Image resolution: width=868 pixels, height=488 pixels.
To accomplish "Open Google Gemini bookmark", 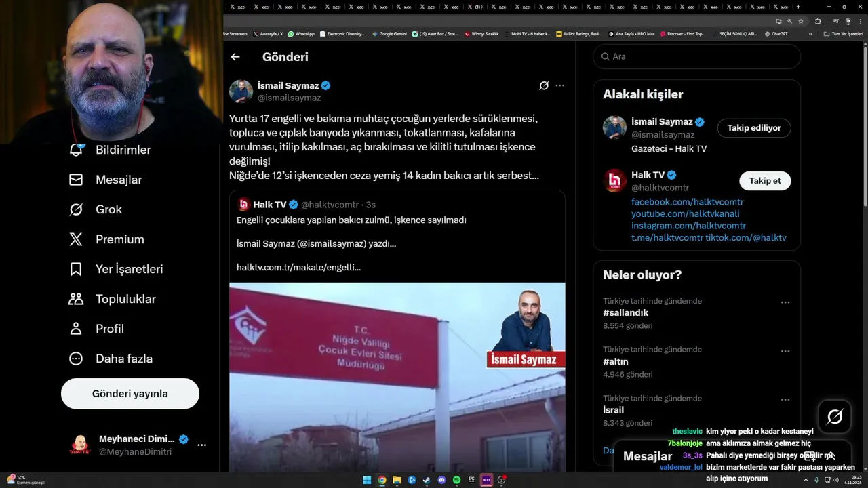I will click(x=389, y=33).
